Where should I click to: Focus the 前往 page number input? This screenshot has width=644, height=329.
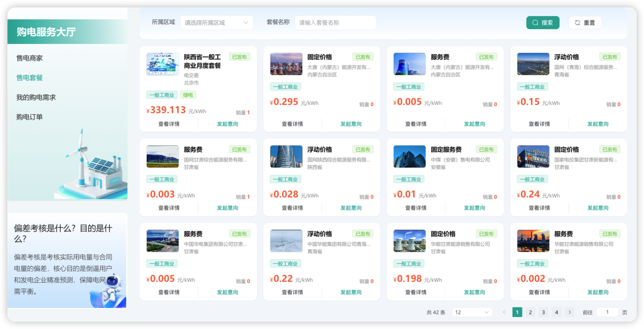(608, 312)
